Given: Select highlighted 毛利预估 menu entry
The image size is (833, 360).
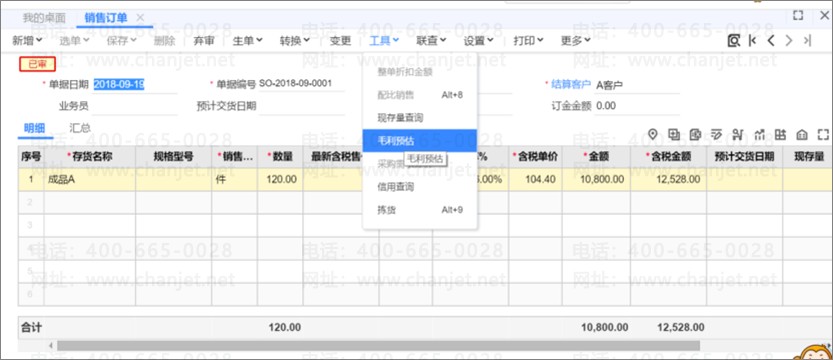Looking at the screenshot, I should click(x=420, y=141).
